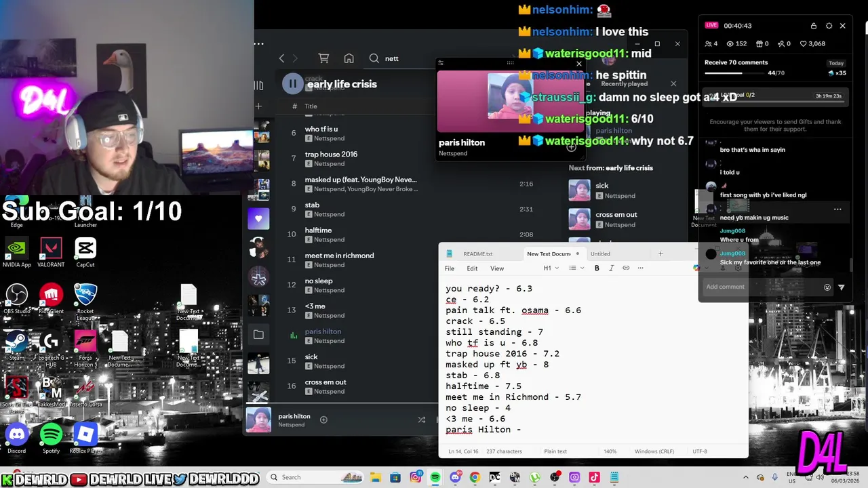Open Copilot icon in Notepad toolbar

pyautogui.click(x=697, y=268)
